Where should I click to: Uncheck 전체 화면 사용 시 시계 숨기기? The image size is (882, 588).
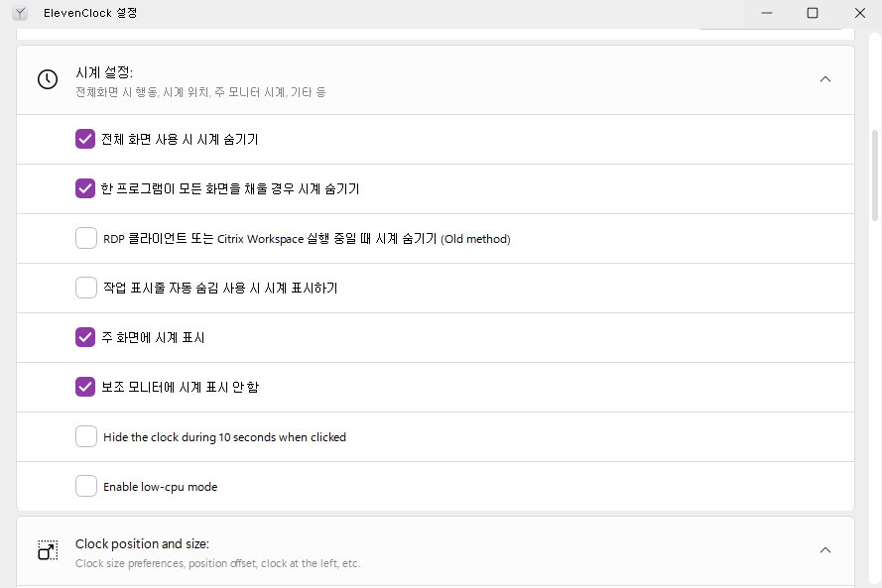coord(85,139)
